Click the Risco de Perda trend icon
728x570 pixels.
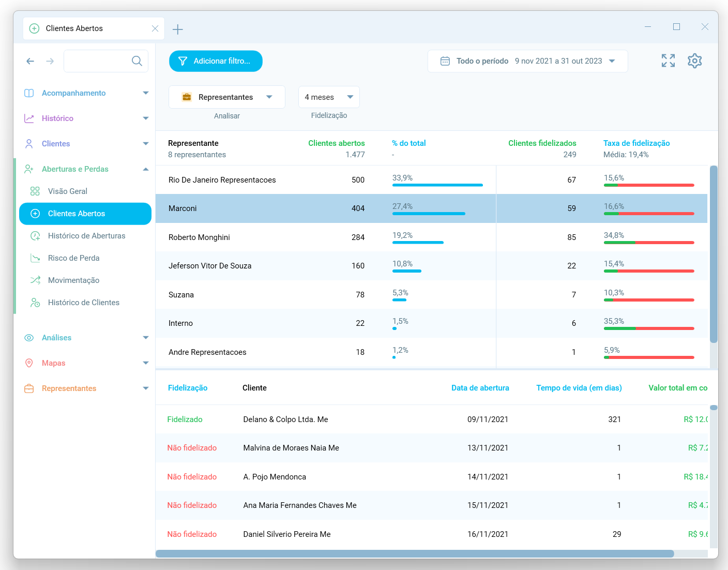tap(35, 258)
